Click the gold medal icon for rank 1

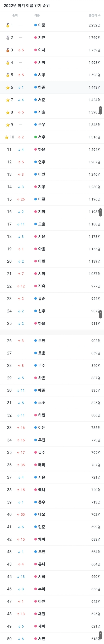(x=8, y=25)
